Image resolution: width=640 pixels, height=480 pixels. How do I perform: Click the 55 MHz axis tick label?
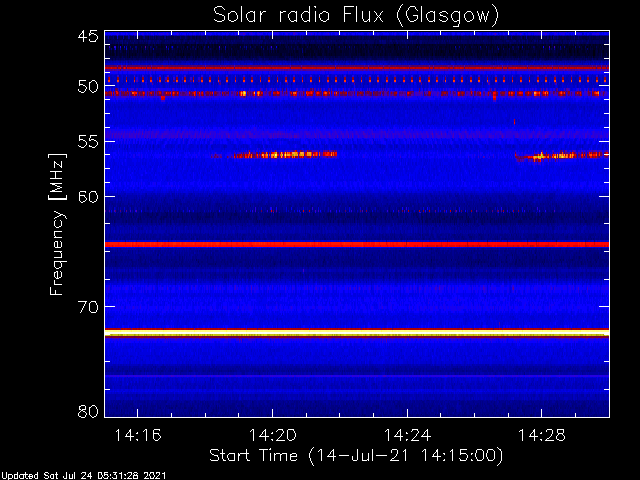pos(88,142)
